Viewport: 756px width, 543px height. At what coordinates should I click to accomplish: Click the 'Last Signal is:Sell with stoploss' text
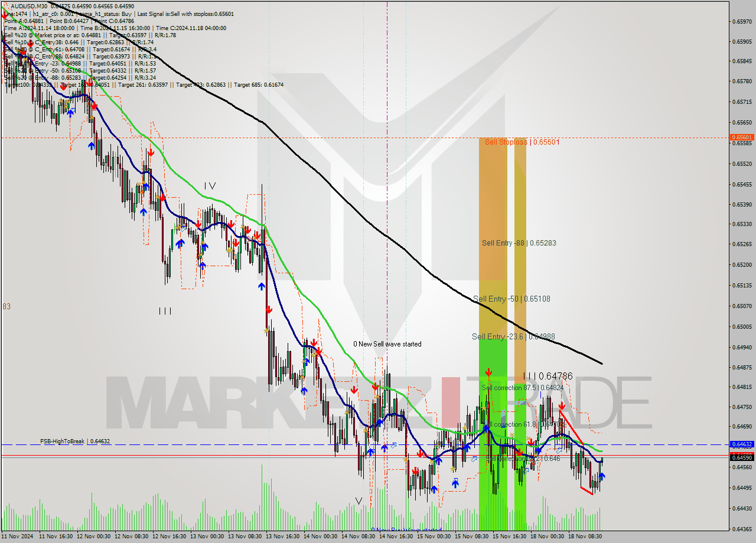pyautogui.click(x=184, y=14)
